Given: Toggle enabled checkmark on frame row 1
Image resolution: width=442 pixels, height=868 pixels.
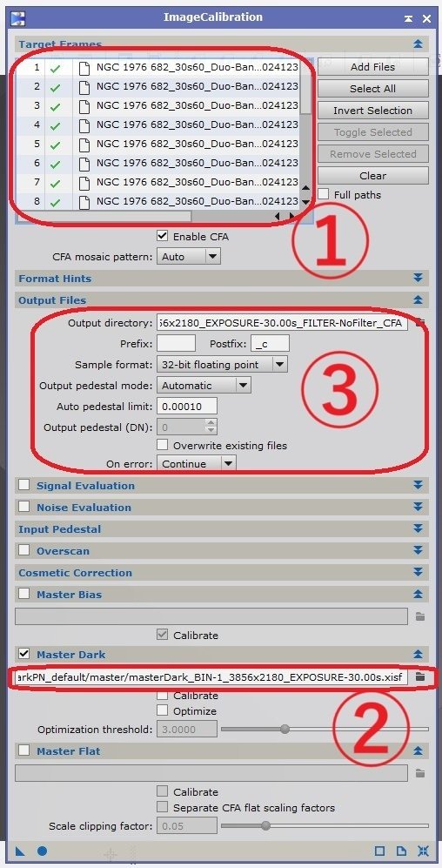Looking at the screenshot, I should click(55, 69).
